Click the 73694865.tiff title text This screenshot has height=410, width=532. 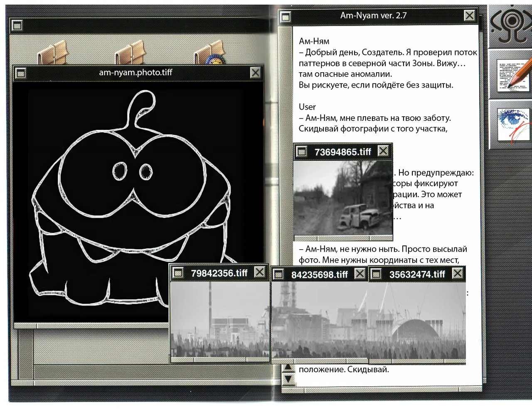pyautogui.click(x=343, y=152)
